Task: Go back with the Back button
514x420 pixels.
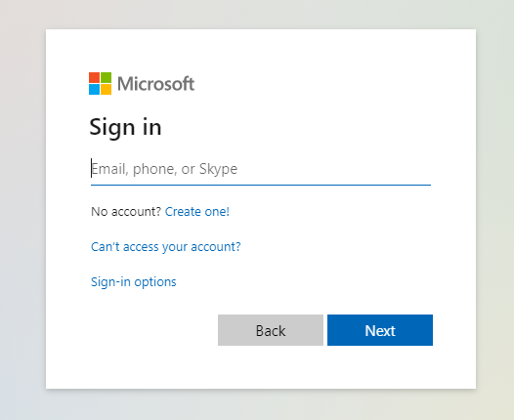Action: point(271,330)
